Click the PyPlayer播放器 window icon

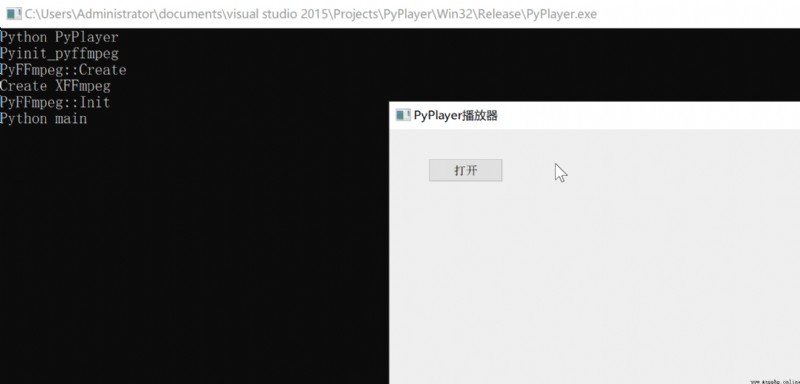(x=403, y=115)
